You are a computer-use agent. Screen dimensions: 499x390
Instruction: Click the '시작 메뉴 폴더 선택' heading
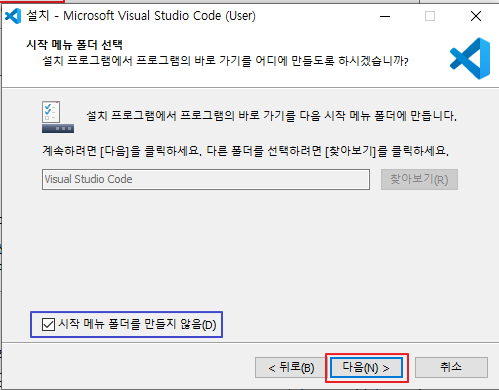click(x=75, y=45)
